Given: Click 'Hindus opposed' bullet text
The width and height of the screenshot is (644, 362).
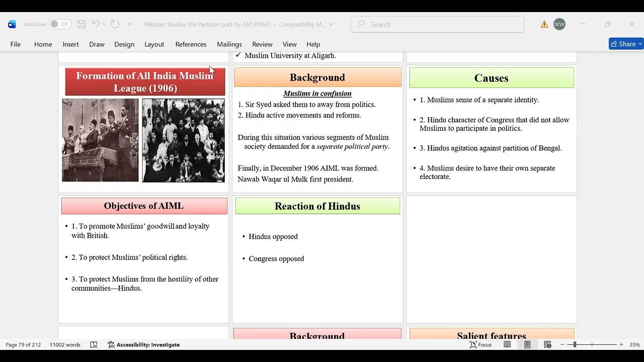Looking at the screenshot, I should 273,236.
